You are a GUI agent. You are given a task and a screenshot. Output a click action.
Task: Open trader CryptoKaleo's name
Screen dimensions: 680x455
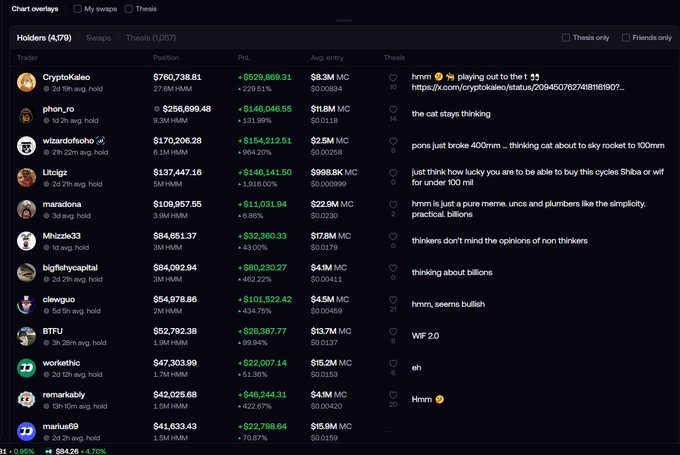[66, 77]
